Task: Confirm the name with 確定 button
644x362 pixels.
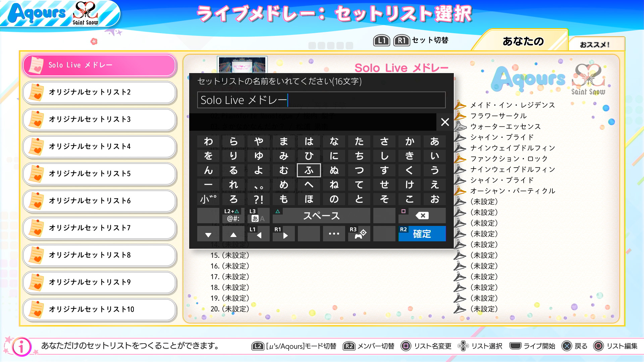Action: [x=422, y=234]
